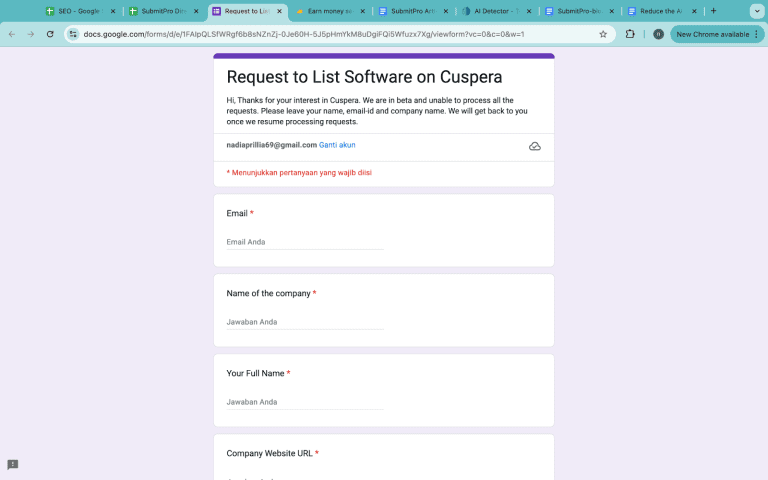Viewport: 768px width, 480px height.
Task: Click the Your Full Name answer field
Action: click(305, 402)
